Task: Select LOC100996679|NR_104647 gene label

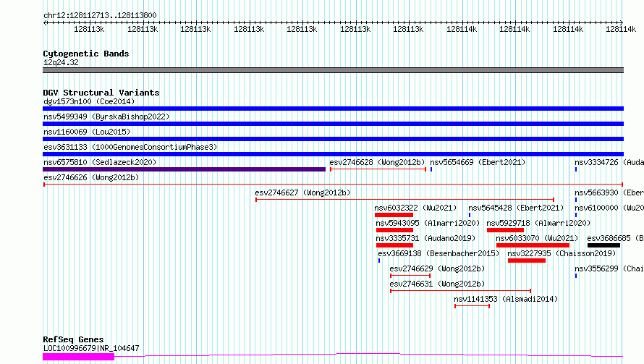Action: pyautogui.click(x=91, y=348)
